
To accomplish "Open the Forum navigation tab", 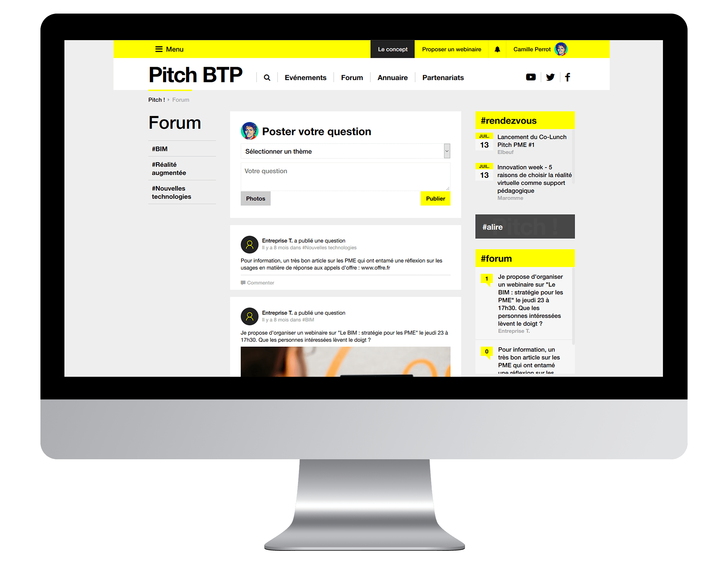I will 353,77.
